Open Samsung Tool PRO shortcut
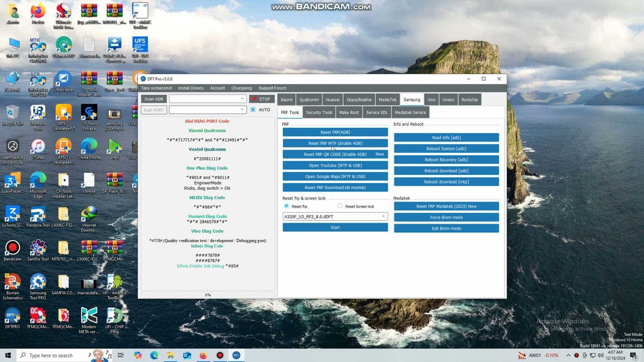Viewport: 644px width, 362px height. click(x=38, y=287)
